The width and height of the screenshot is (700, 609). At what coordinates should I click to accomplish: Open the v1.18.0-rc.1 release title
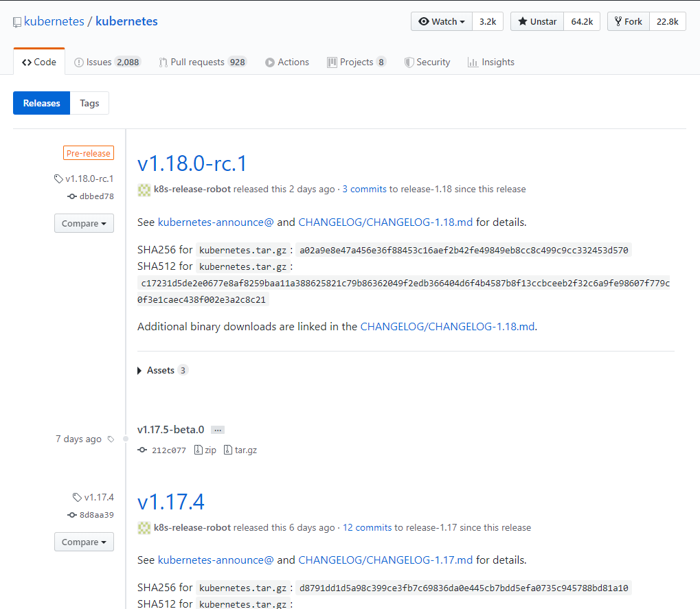coord(192,163)
